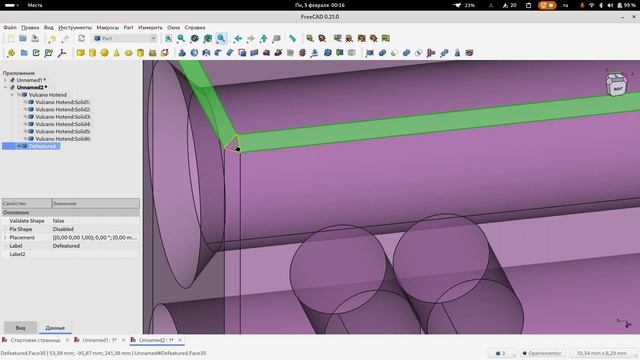This screenshot has width=640, height=360.
Task: Open the Макросы menu
Action: click(107, 27)
